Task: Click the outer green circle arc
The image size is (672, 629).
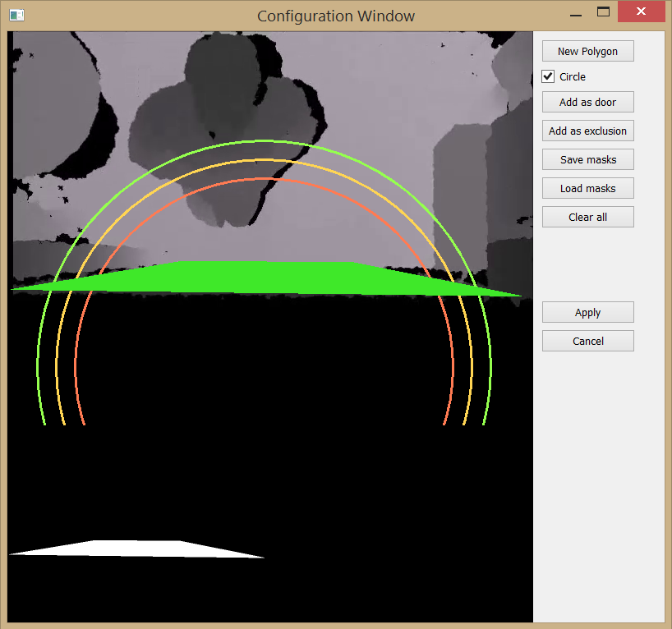Action: pyautogui.click(x=264, y=141)
